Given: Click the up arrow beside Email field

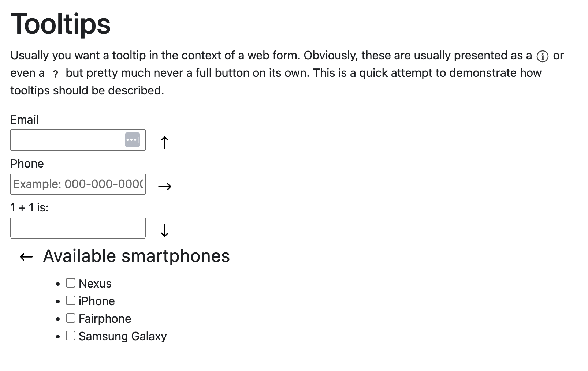Looking at the screenshot, I should click(x=165, y=142).
